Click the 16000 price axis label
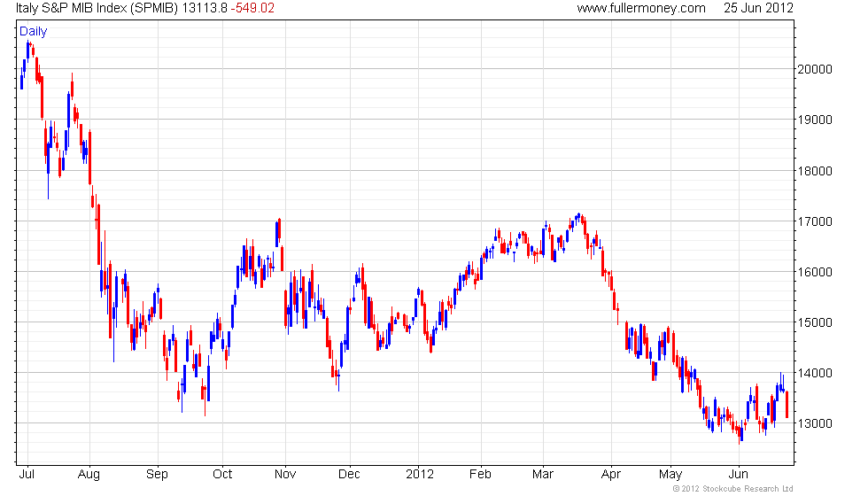This screenshot has width=868, height=496. [x=814, y=272]
